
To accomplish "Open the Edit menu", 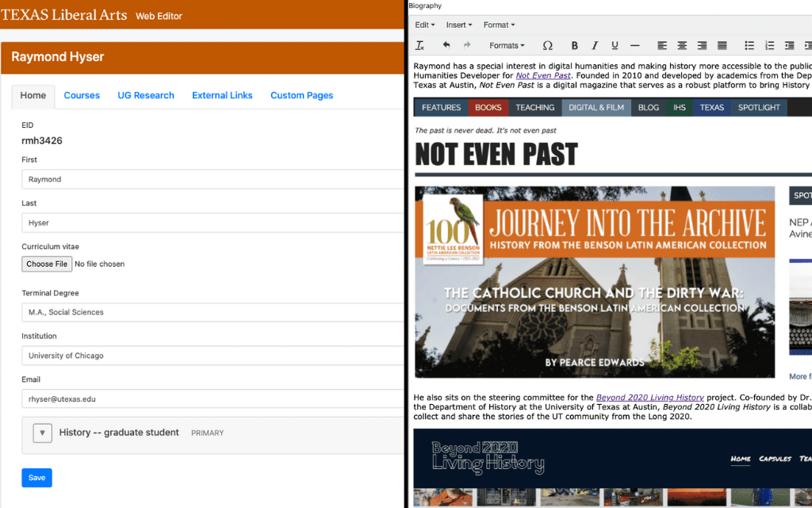I will pos(425,25).
